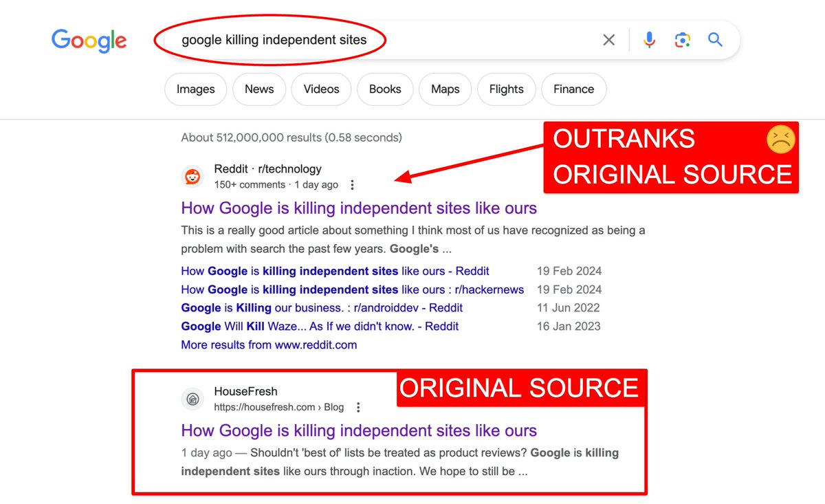Switch to News results tab
Viewport: 825px width, 504px height.
[x=259, y=89]
